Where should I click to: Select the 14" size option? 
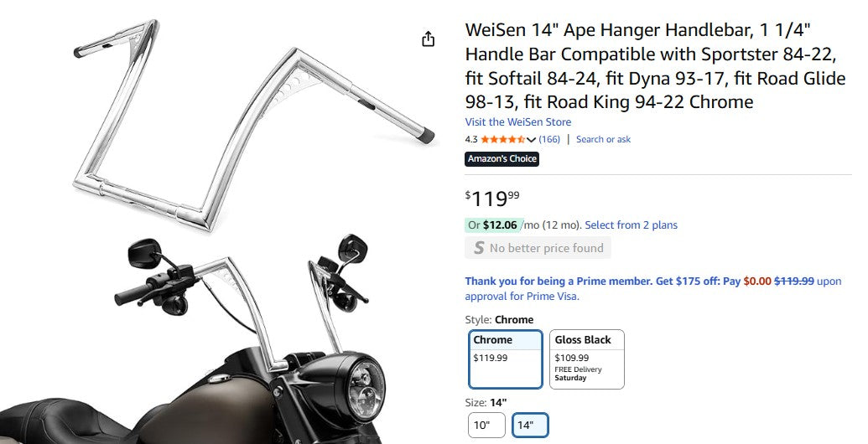(530, 426)
